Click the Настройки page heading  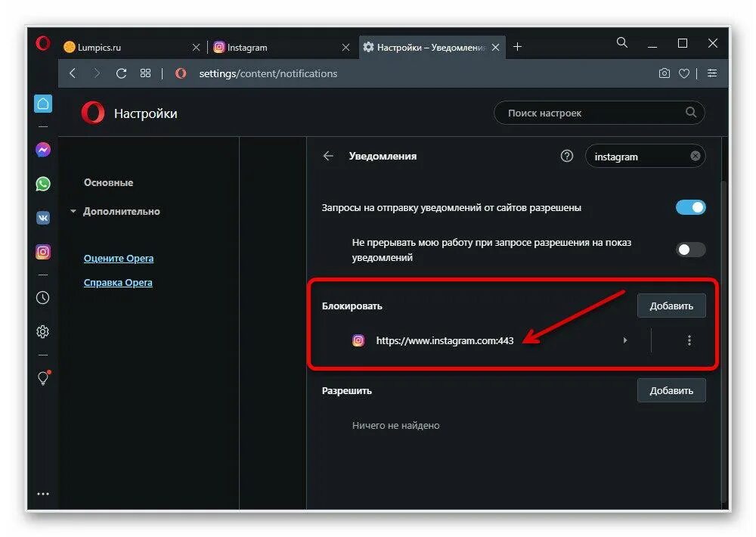tap(146, 113)
